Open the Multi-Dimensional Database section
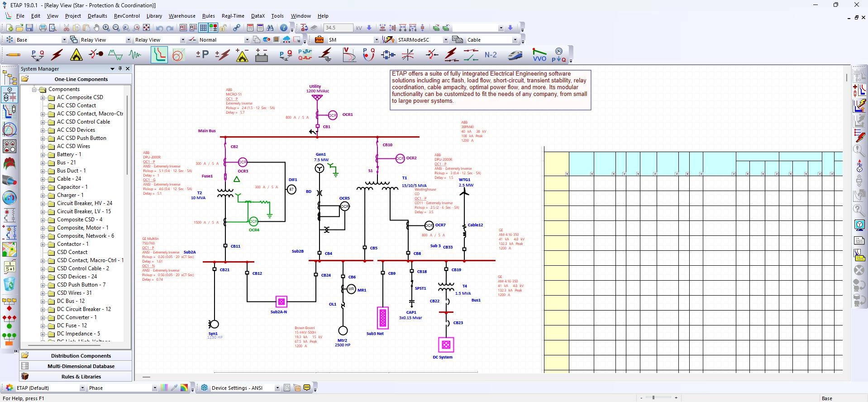The height and width of the screenshot is (402, 868). coord(76,366)
